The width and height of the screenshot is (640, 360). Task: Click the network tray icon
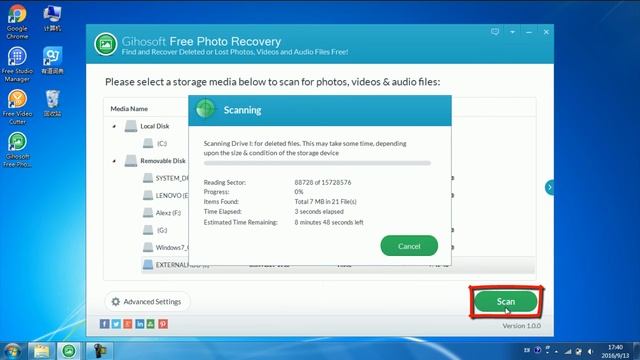point(568,351)
